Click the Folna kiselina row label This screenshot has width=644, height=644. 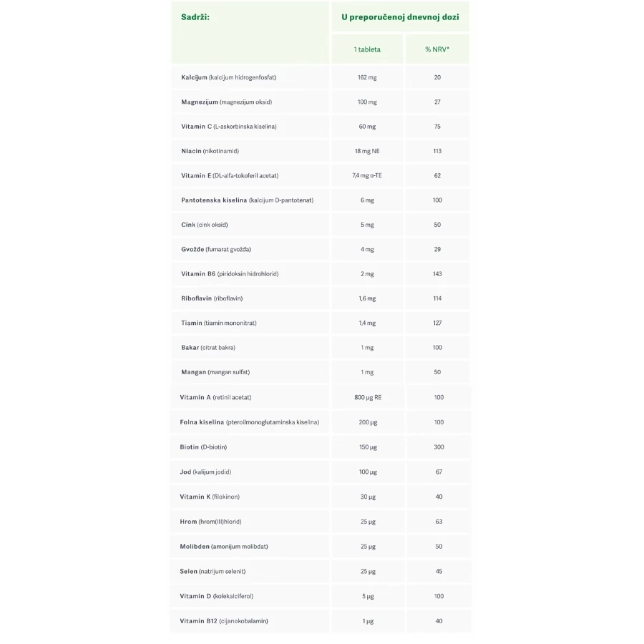pyautogui.click(x=250, y=422)
